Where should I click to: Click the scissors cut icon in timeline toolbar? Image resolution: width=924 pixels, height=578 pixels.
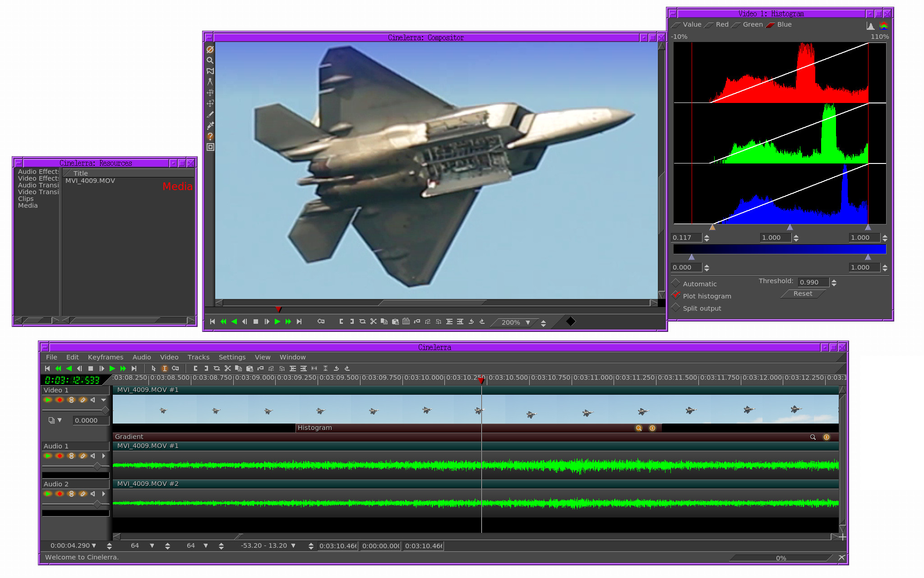[227, 368]
